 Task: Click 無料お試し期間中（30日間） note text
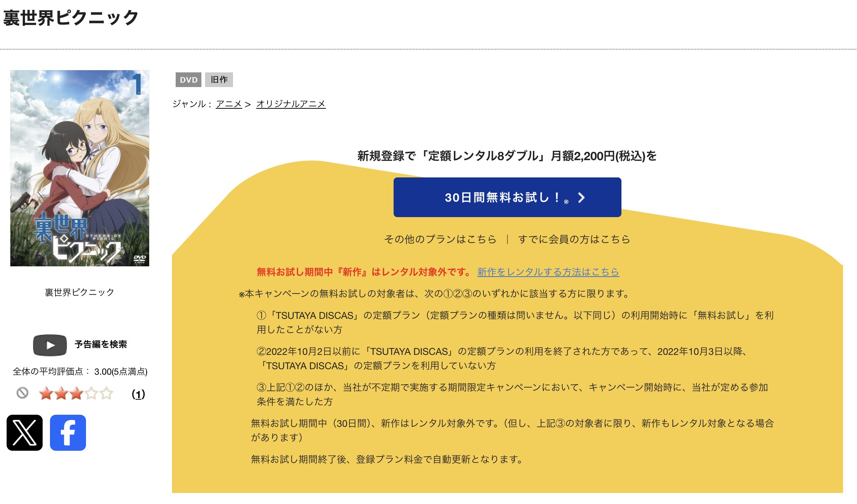tap(512, 431)
